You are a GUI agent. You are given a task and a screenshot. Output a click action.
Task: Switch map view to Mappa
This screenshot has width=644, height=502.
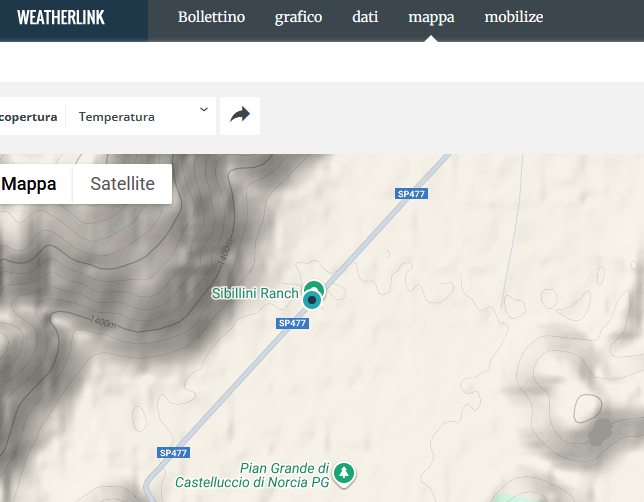click(29, 184)
